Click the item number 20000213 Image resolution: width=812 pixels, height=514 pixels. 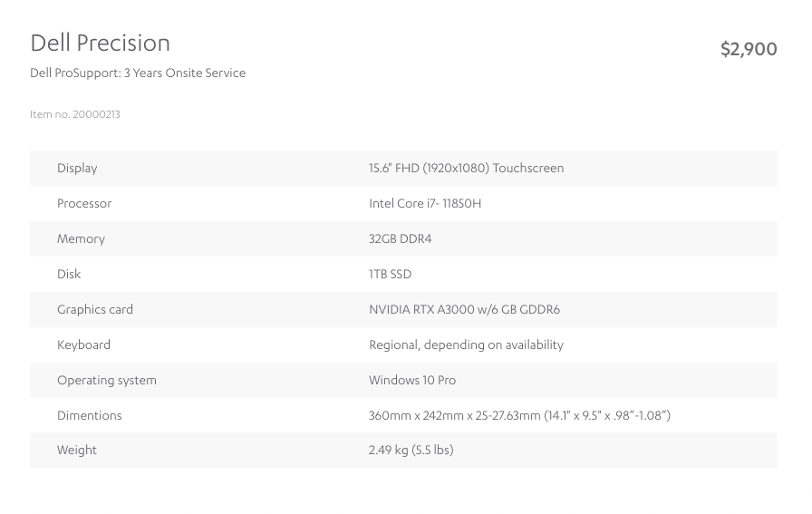(x=75, y=114)
